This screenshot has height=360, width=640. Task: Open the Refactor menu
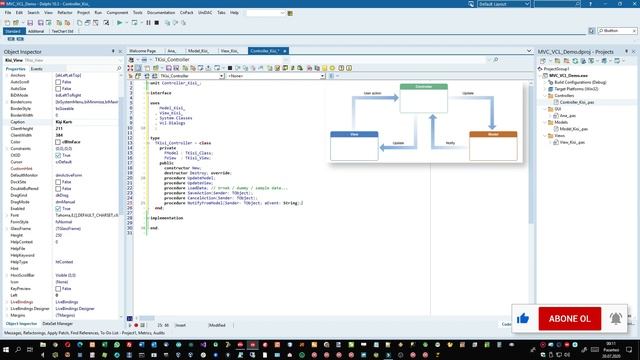click(64, 13)
